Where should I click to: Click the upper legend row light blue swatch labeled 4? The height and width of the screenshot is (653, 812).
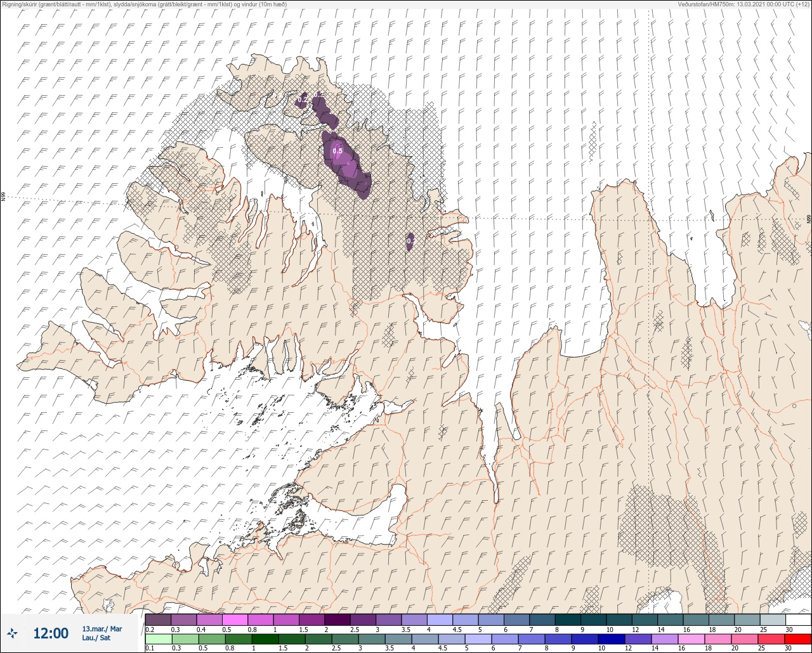[440, 619]
